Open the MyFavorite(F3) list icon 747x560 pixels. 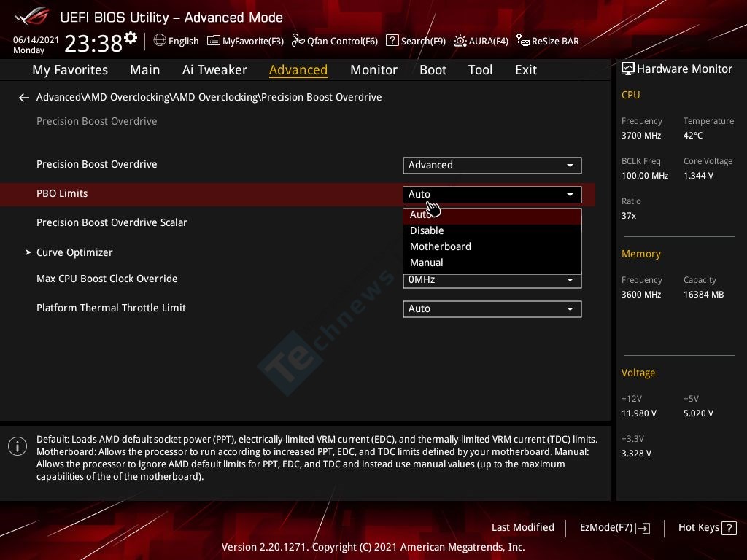pos(214,41)
